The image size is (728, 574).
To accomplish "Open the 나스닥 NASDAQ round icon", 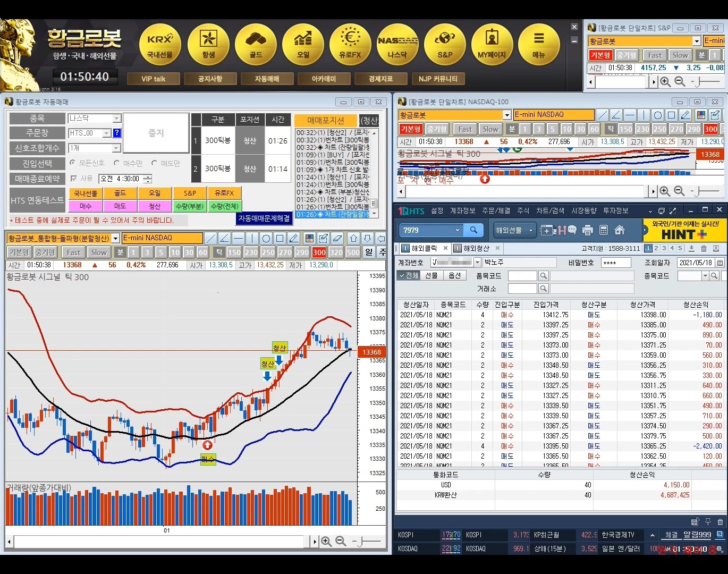I will click(x=397, y=45).
